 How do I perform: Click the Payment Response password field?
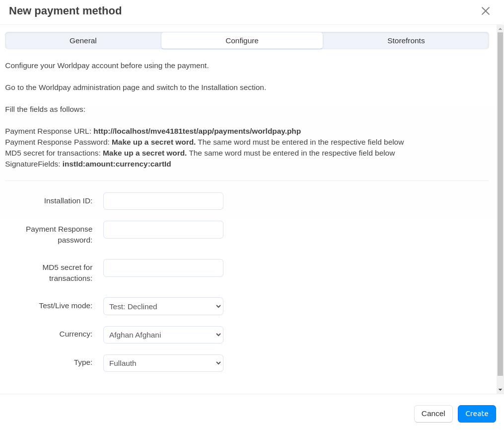(x=163, y=230)
